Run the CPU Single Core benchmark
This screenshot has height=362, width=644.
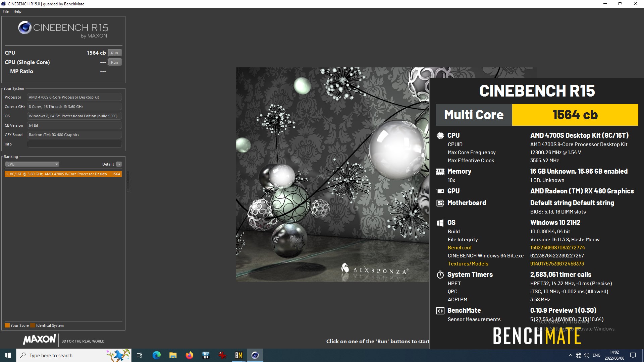(x=115, y=62)
